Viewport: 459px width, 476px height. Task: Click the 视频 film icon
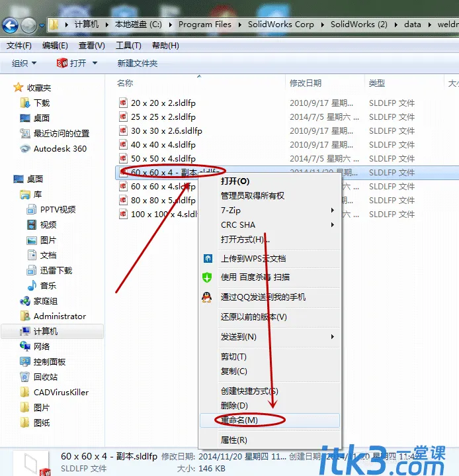[32, 224]
